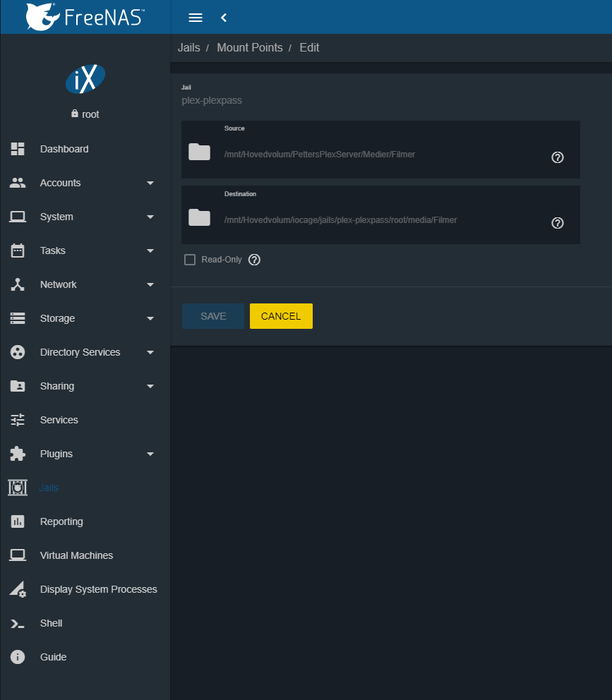The width and height of the screenshot is (612, 700).
Task: Click the Virtual Machines monitor icon
Action: [18, 555]
